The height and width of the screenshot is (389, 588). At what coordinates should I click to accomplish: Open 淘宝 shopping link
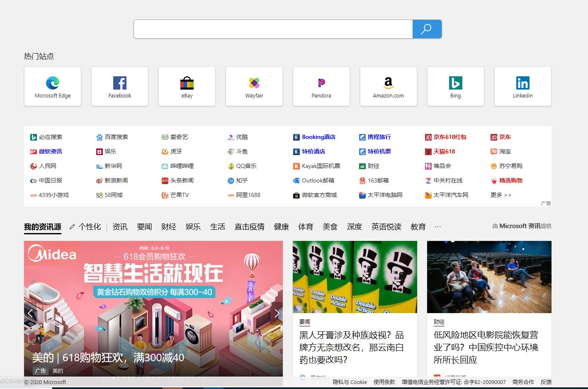click(x=501, y=151)
